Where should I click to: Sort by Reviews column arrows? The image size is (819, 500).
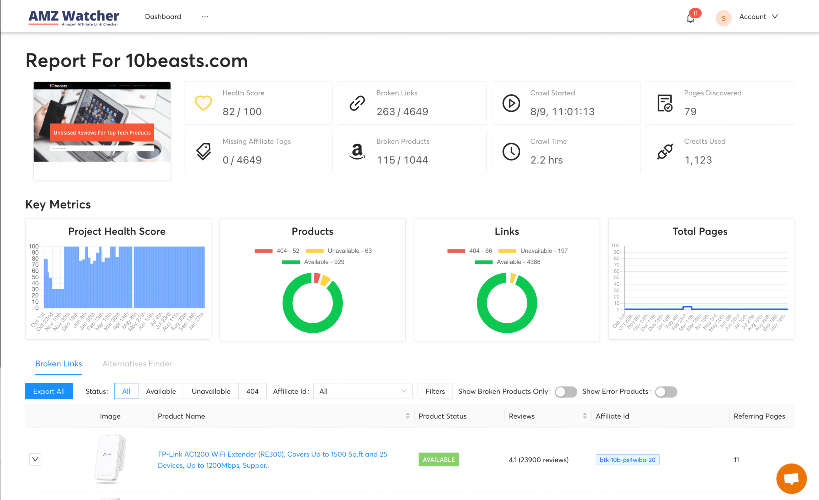click(584, 416)
